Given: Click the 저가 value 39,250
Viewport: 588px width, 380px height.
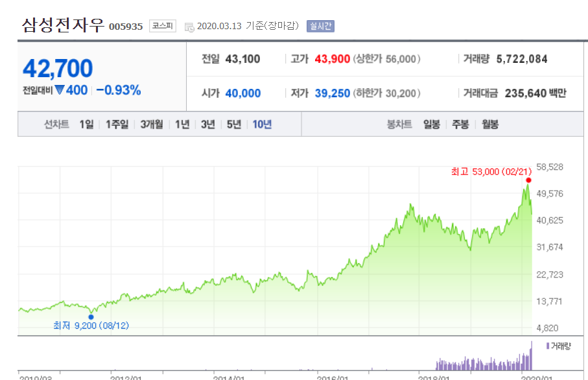Looking at the screenshot, I should [333, 93].
